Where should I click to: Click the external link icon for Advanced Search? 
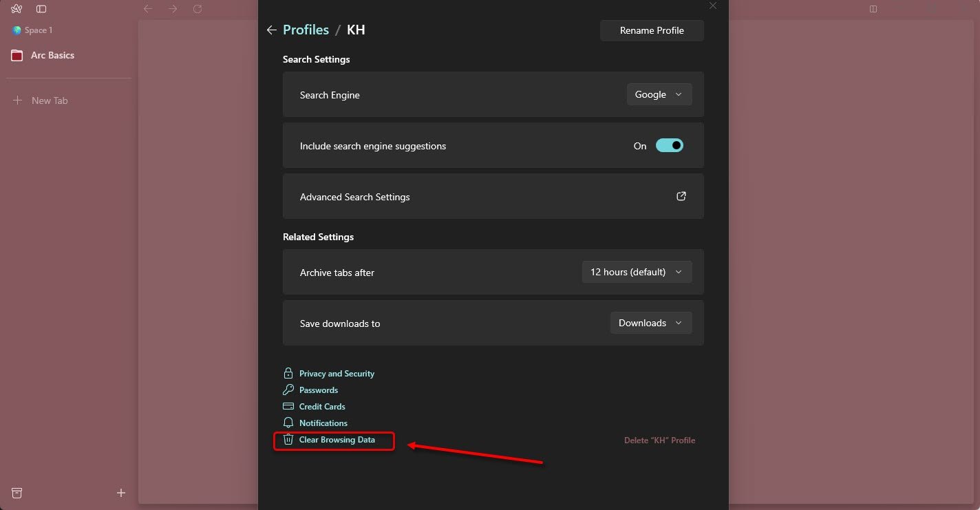coord(681,196)
